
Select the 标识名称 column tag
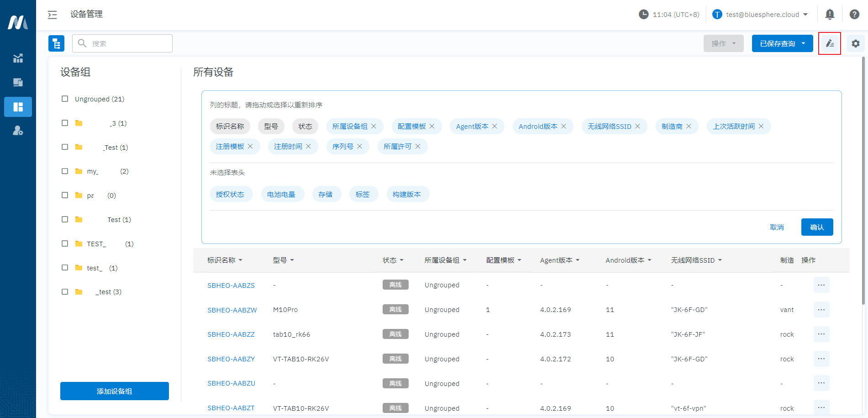click(230, 127)
